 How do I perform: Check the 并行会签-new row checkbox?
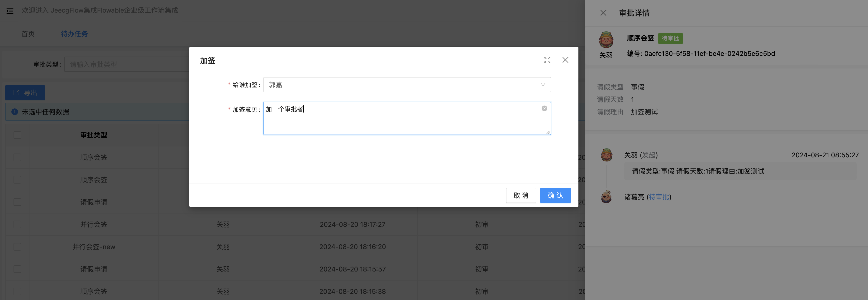click(x=17, y=247)
